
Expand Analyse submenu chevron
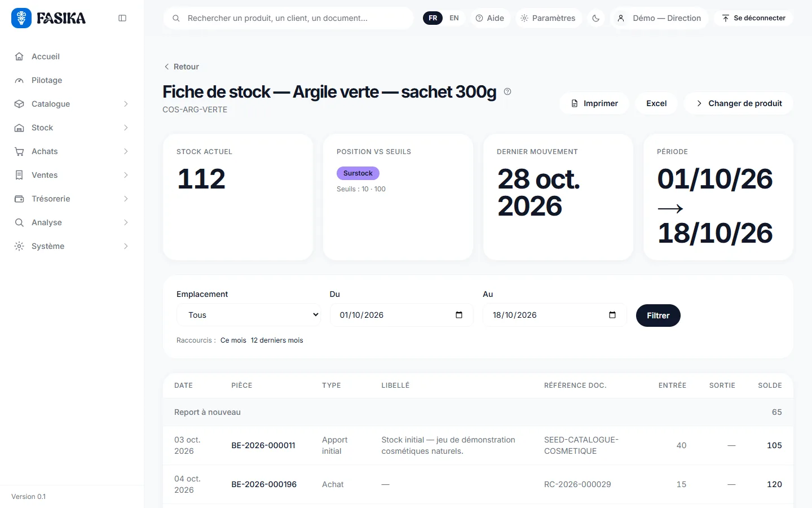point(126,222)
